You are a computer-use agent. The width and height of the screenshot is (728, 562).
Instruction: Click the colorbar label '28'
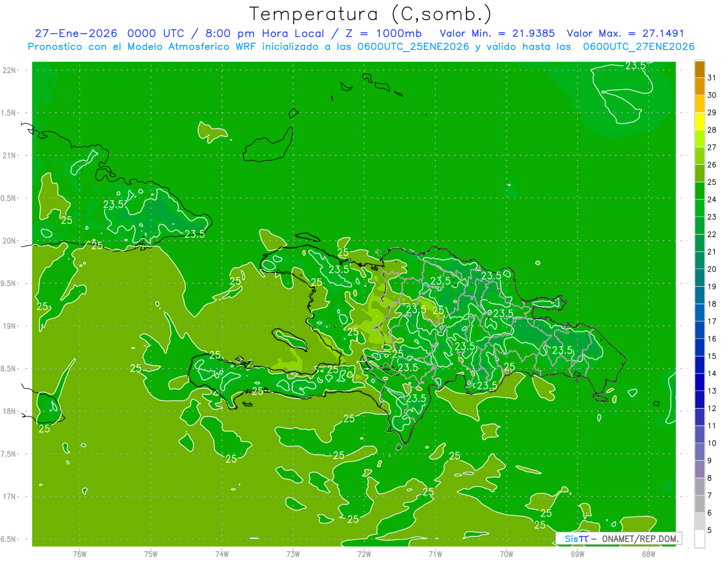[x=712, y=130]
